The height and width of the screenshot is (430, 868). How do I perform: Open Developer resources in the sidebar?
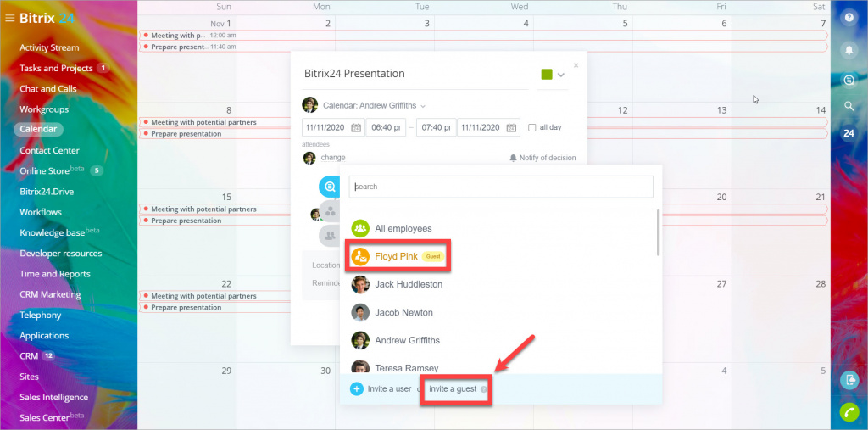61,254
